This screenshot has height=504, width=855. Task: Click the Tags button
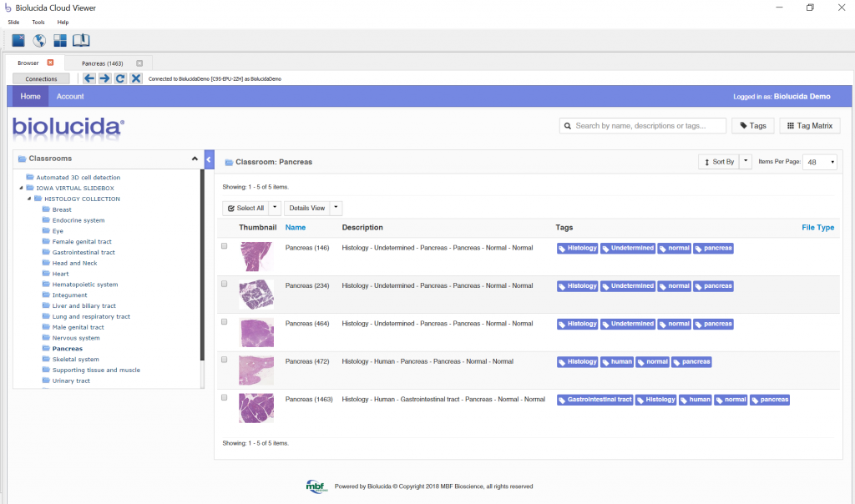tap(753, 126)
